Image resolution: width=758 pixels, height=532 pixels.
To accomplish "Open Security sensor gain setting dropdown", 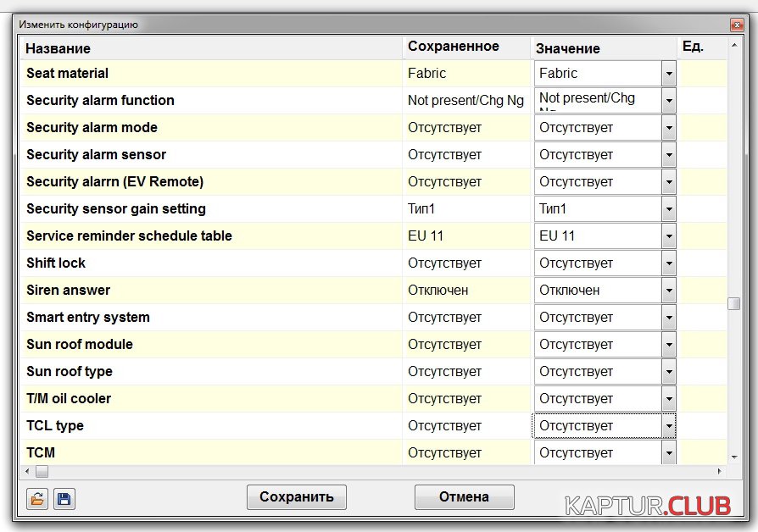I will pos(669,209).
